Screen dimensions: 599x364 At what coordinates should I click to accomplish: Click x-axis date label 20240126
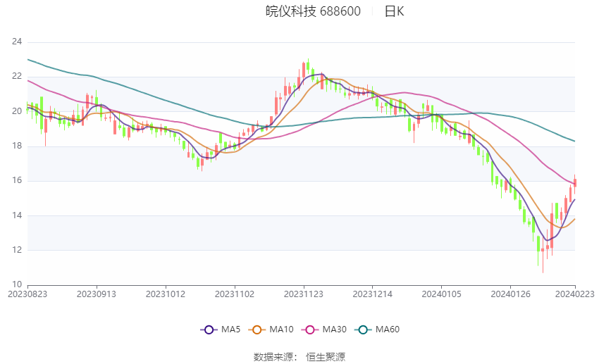click(511, 294)
